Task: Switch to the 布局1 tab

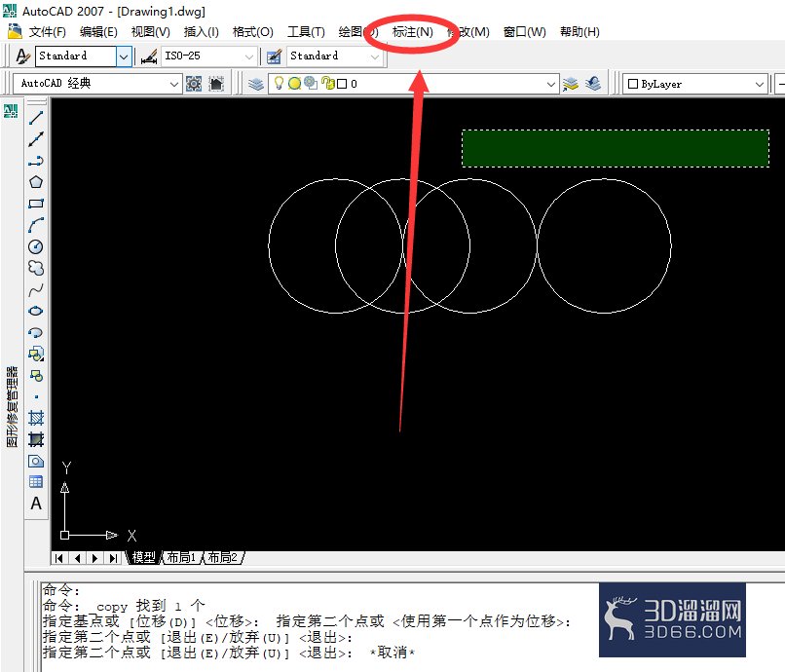Action: coord(181,557)
